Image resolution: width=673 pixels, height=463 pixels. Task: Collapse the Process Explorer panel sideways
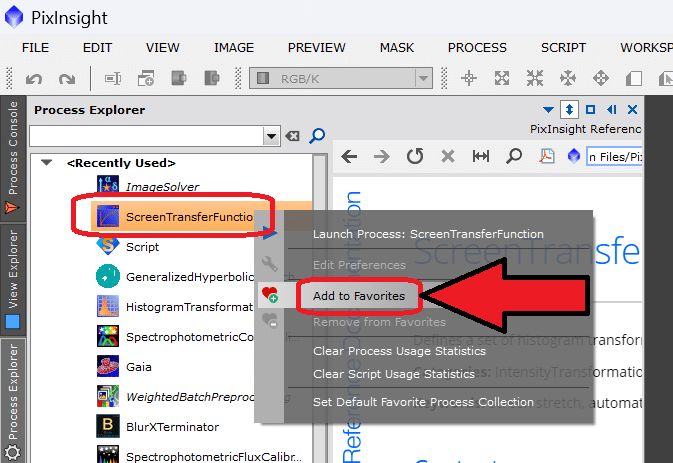click(612, 110)
